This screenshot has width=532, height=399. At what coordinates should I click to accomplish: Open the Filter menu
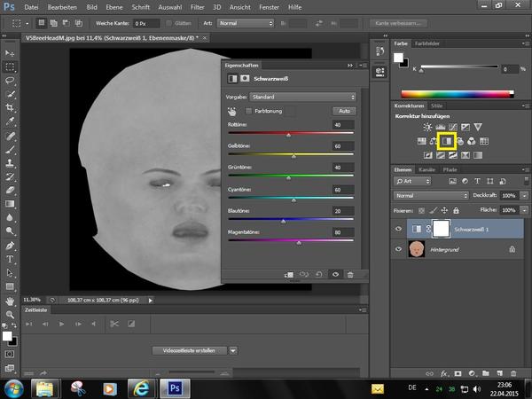click(x=197, y=7)
